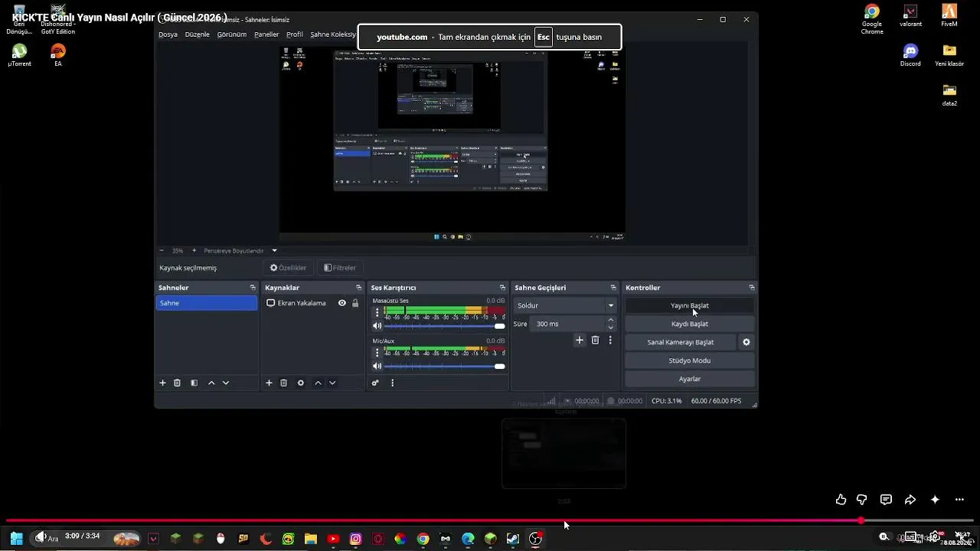Adjust the Mic/Aux volume slider

445,367
